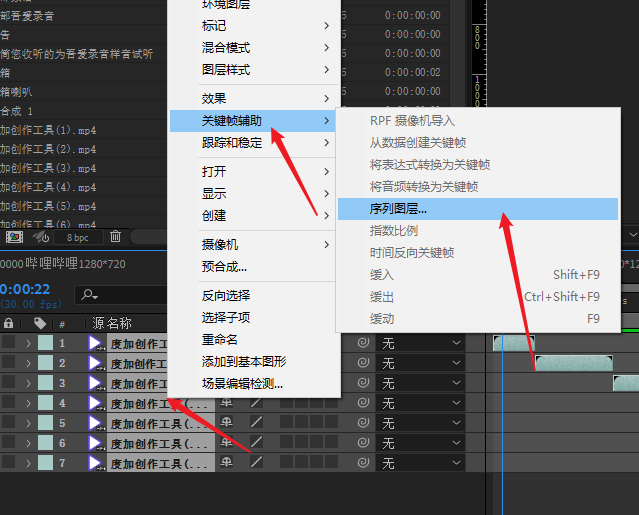Click the new composition icon in project panel

[x=14, y=236]
